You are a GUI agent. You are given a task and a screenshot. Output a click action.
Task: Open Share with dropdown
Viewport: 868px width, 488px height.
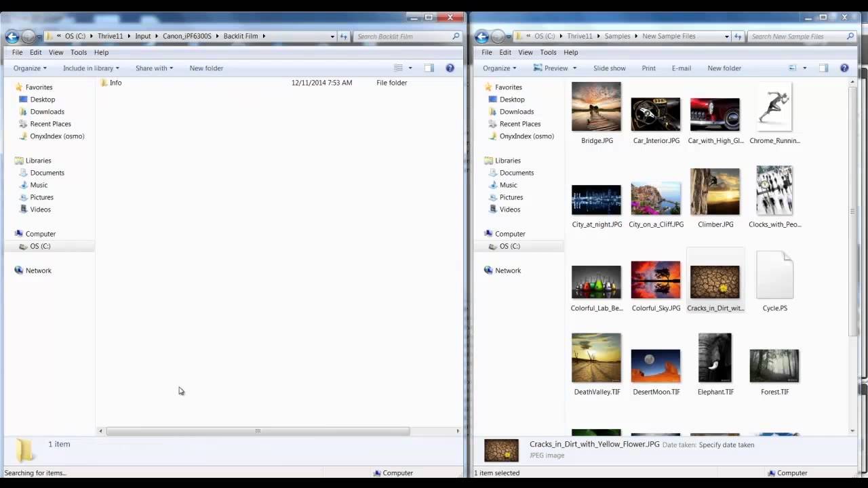[154, 68]
